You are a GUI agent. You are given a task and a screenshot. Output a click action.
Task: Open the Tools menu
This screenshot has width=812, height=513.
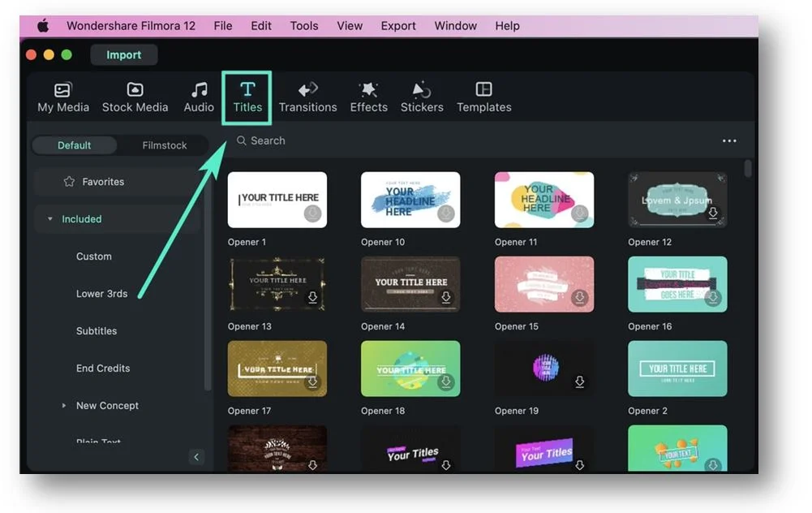pyautogui.click(x=304, y=25)
